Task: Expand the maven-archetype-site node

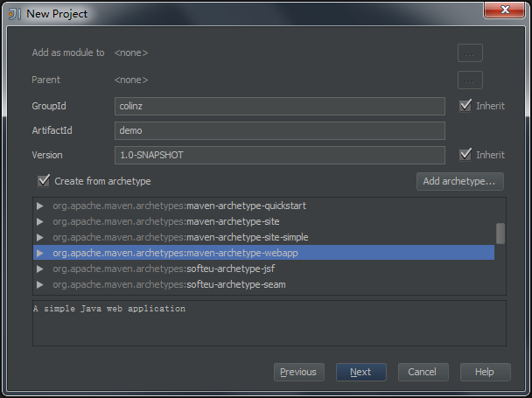Action: 40,222
